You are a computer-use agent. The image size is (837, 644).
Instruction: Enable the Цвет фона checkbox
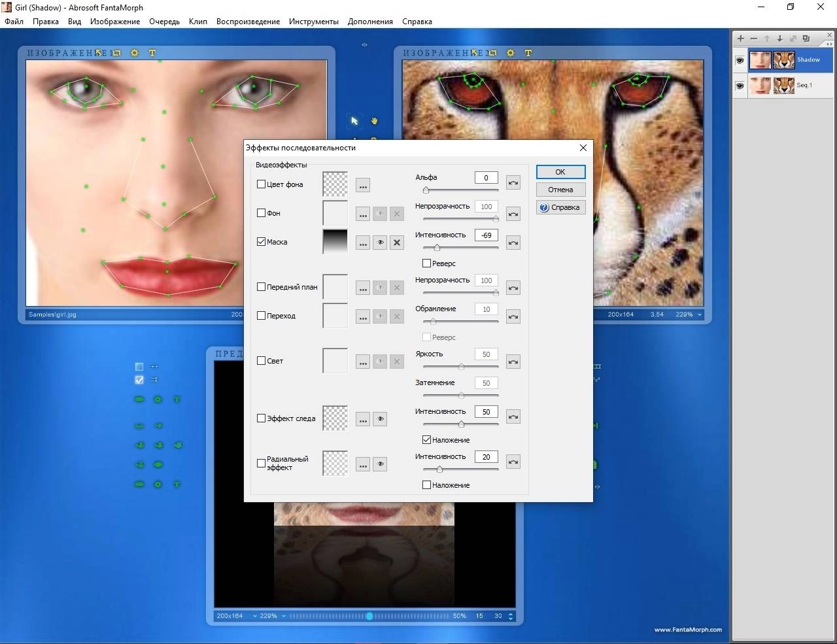click(262, 184)
